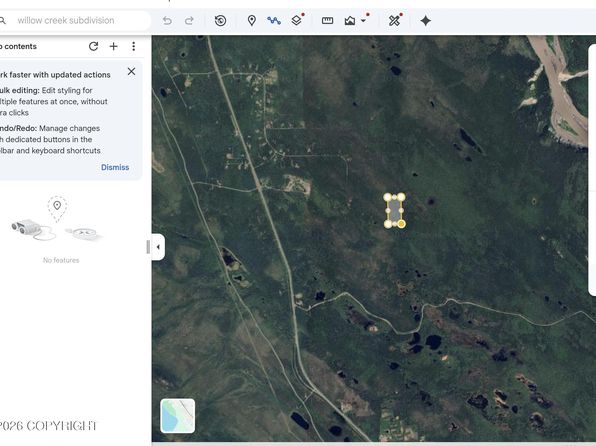
Task: Refresh the contents panel
Action: click(94, 46)
